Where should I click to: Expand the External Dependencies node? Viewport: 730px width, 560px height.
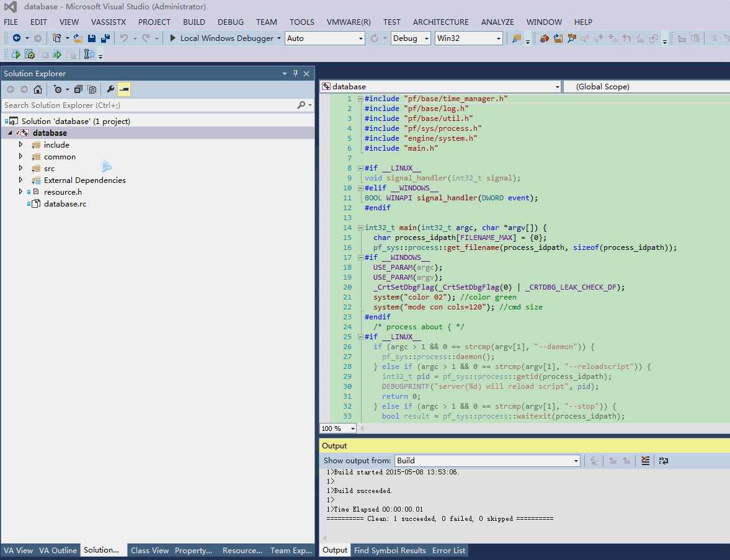20,180
